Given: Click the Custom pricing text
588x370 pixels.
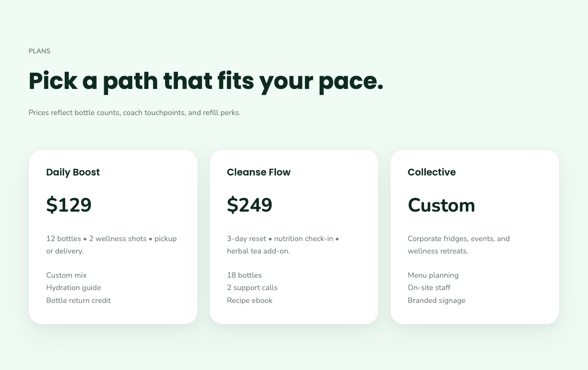Looking at the screenshot, I should (441, 205).
